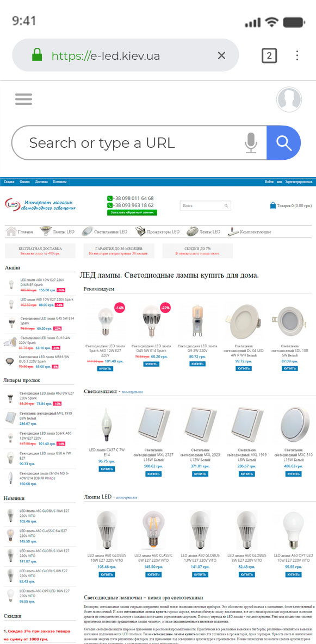316x644 pixels.
Task: Click the site Поиск input field
Action: point(205,206)
